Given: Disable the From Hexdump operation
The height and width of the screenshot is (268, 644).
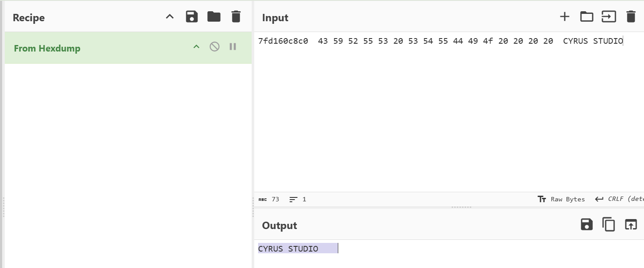Looking at the screenshot, I should coord(214,47).
